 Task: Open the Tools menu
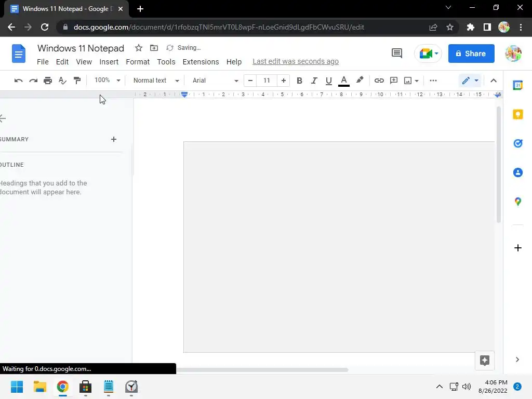tap(166, 62)
